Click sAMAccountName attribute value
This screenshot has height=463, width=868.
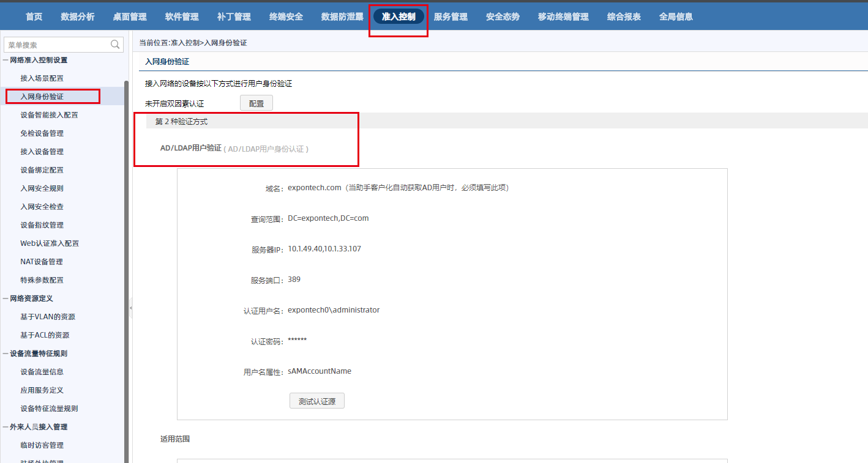320,371
